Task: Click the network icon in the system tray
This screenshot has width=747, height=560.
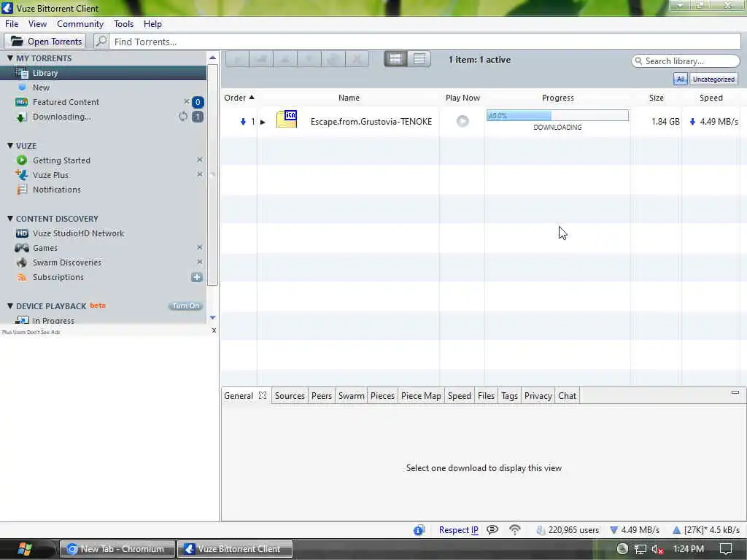Action: coord(640,549)
